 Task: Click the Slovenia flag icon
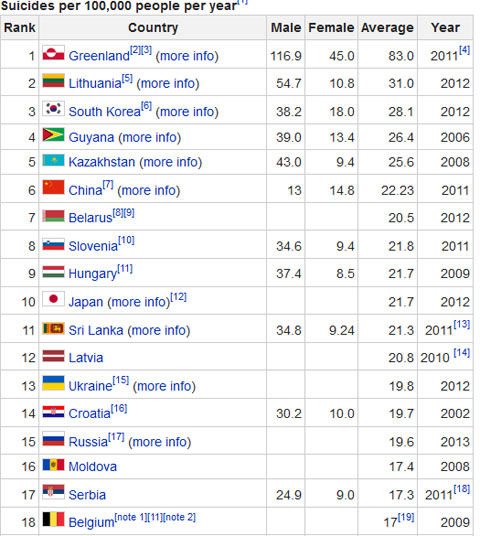(x=53, y=244)
